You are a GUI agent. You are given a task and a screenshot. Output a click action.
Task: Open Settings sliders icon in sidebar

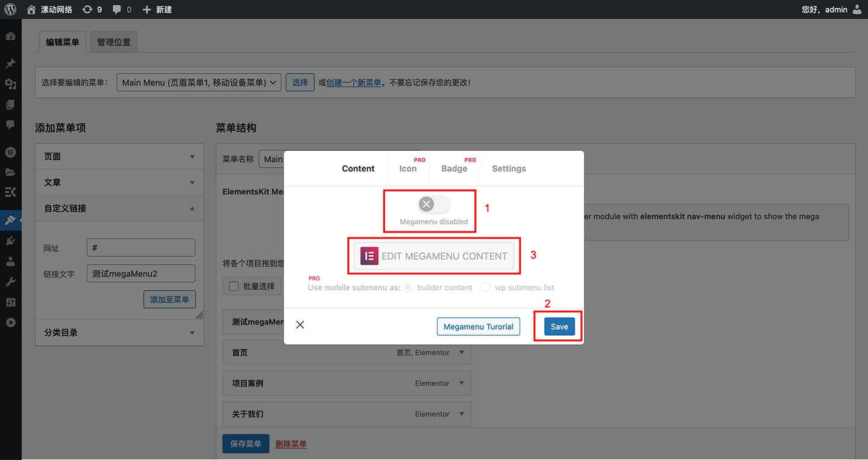(x=10, y=303)
